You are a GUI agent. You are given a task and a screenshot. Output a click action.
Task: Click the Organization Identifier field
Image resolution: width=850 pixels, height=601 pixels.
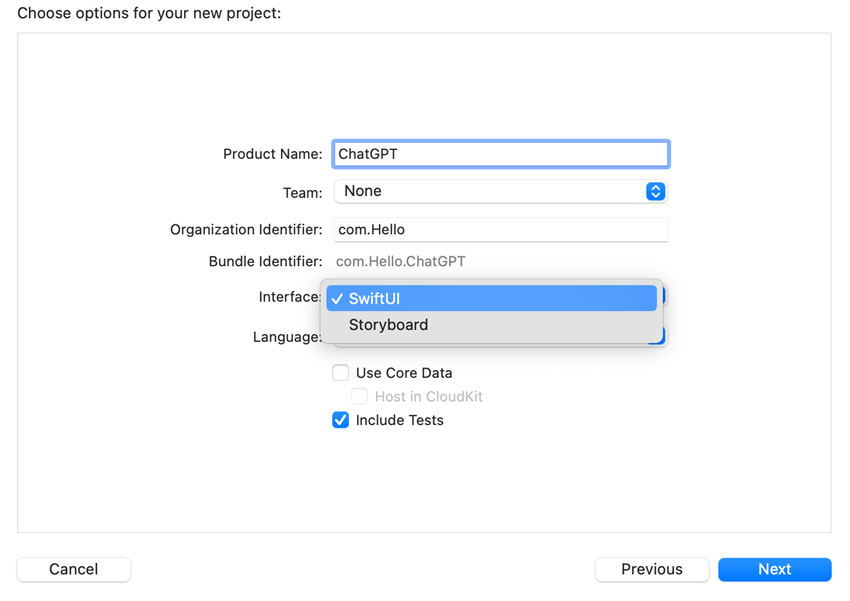coord(500,229)
